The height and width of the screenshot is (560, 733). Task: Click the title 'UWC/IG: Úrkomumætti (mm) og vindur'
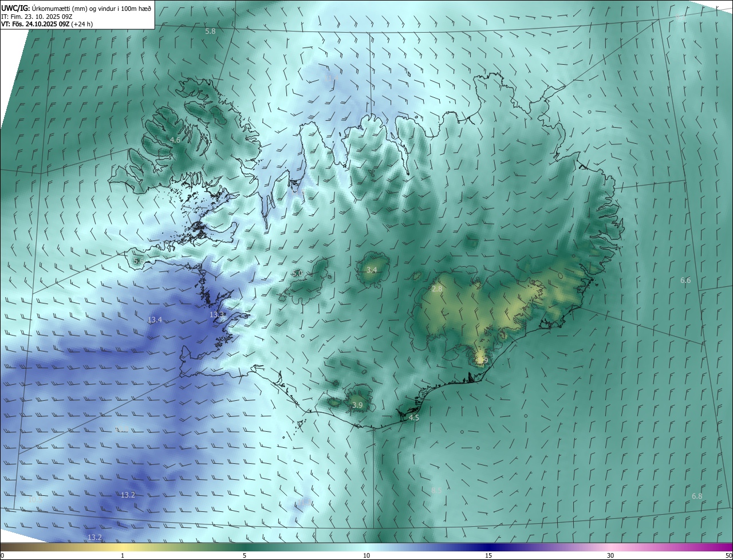coord(76,8)
